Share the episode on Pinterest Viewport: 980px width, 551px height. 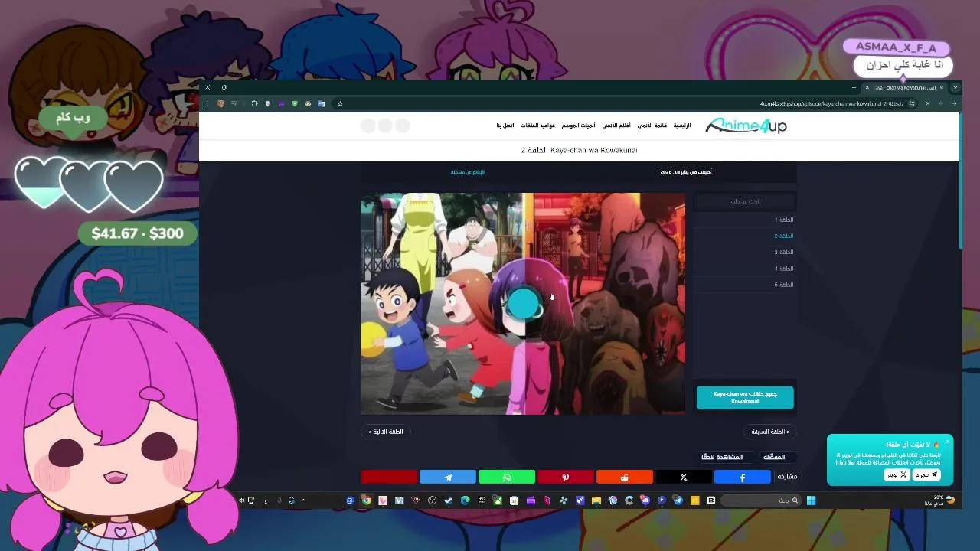click(565, 477)
